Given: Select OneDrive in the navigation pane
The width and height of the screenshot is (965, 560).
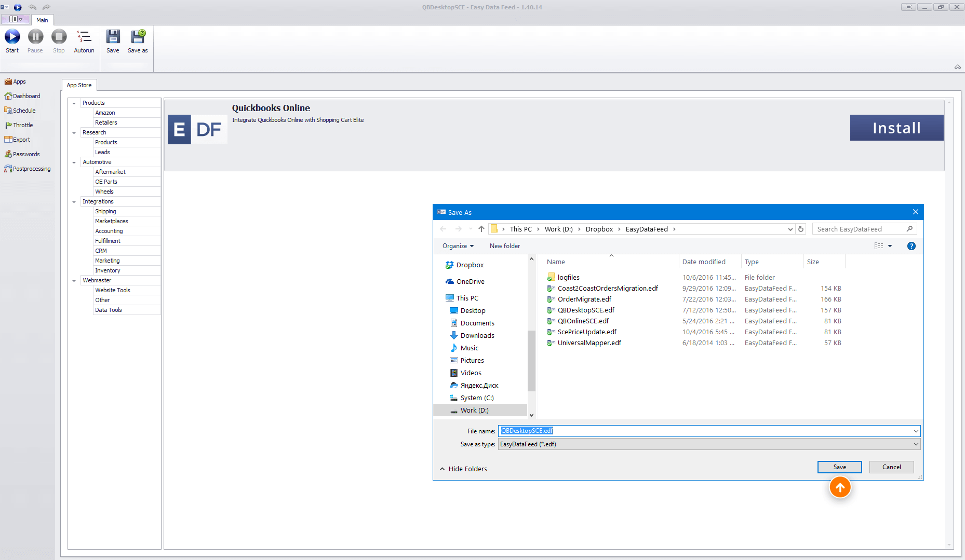Looking at the screenshot, I should tap(465, 281).
